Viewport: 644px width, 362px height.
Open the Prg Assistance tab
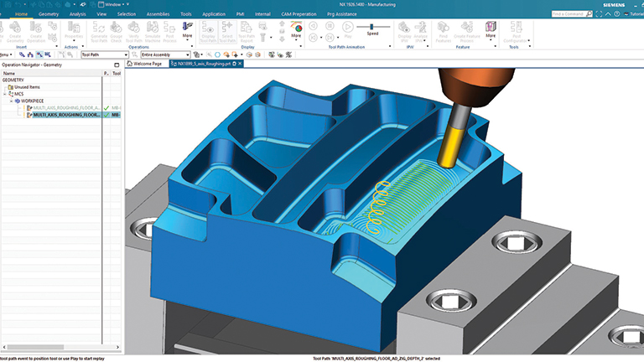tap(342, 14)
